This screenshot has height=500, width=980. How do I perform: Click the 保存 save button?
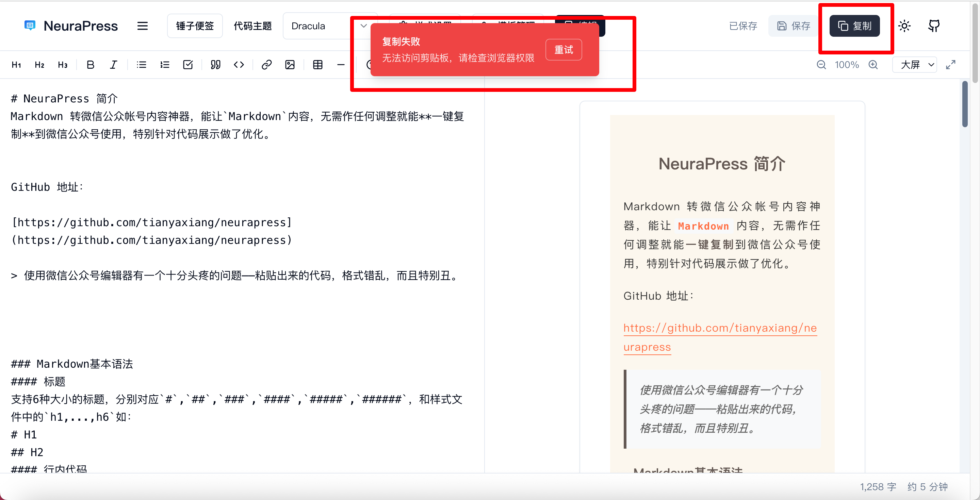coord(793,26)
